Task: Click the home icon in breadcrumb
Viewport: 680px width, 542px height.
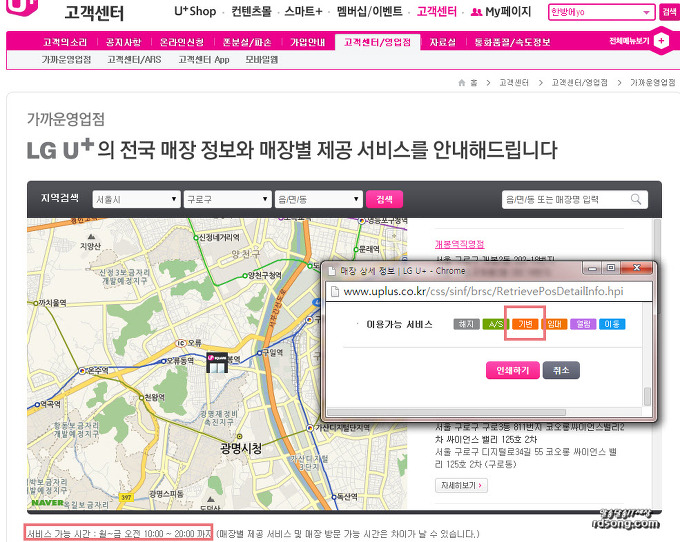Action: [x=460, y=84]
